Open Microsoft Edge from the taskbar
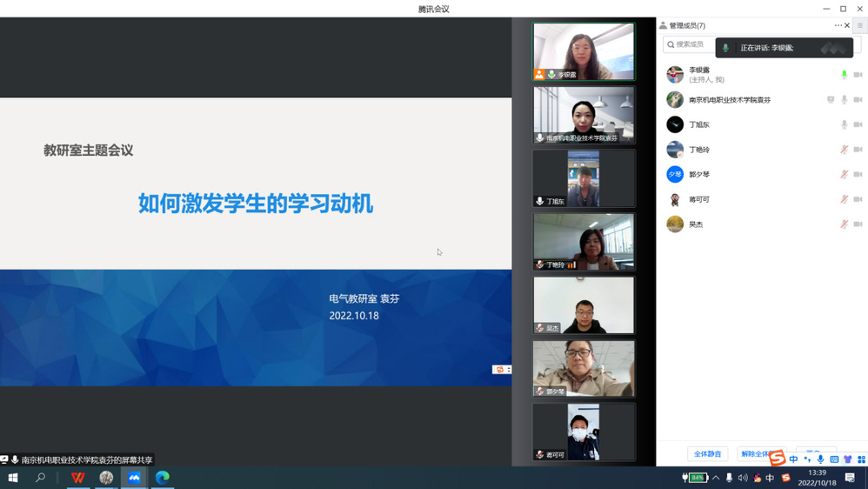 [x=163, y=478]
